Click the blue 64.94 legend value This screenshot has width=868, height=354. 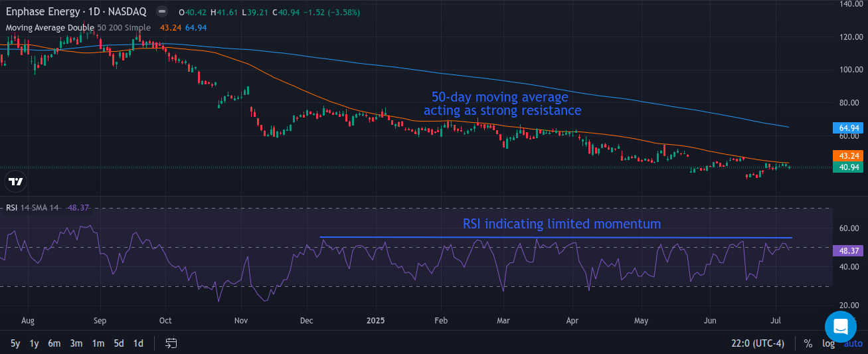tap(196, 27)
